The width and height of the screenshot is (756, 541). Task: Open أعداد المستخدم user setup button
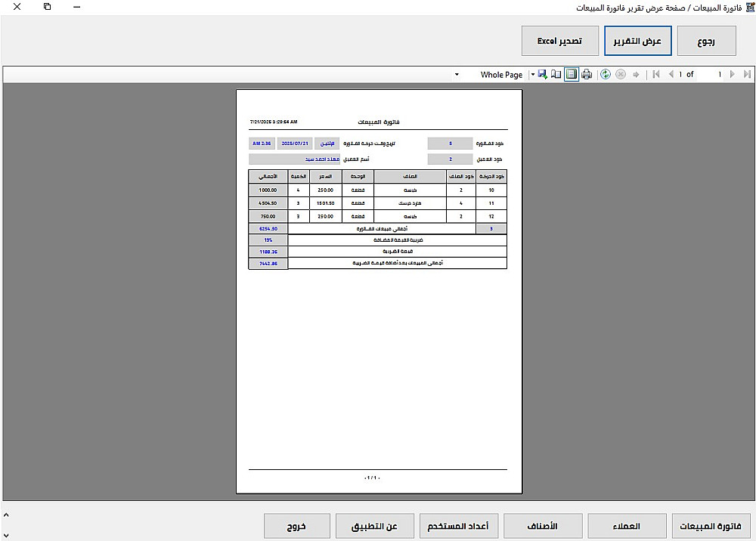(458, 526)
